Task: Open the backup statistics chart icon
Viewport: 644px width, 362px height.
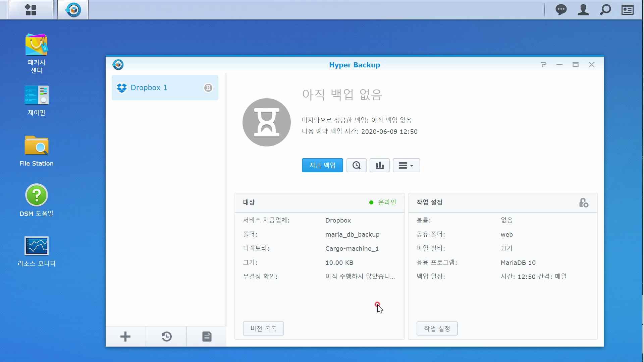Action: pyautogui.click(x=379, y=165)
